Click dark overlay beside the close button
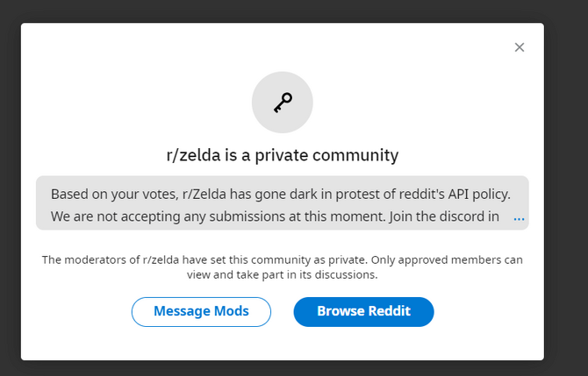 point(566,47)
